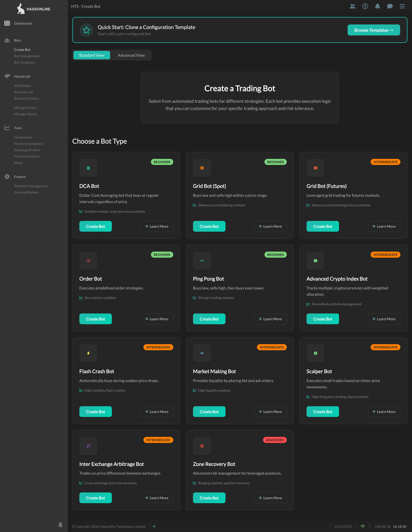
Task: Open the notifications bell in the top bar
Action: (x=377, y=6)
